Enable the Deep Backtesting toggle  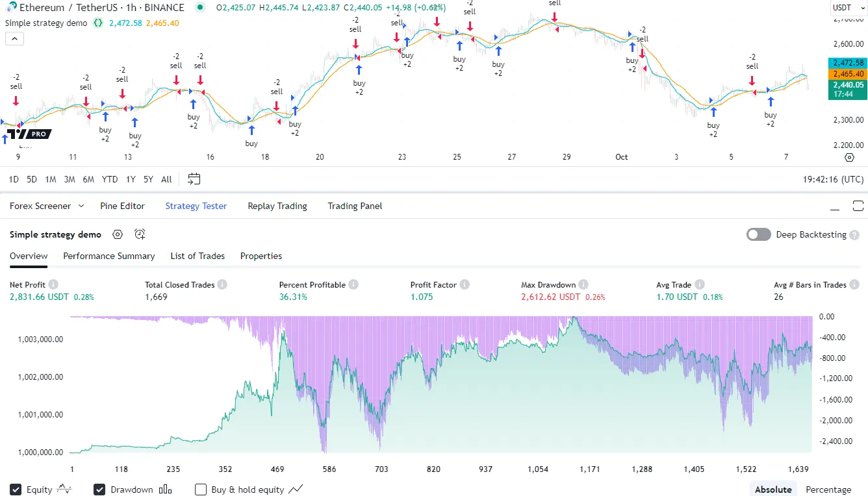758,234
